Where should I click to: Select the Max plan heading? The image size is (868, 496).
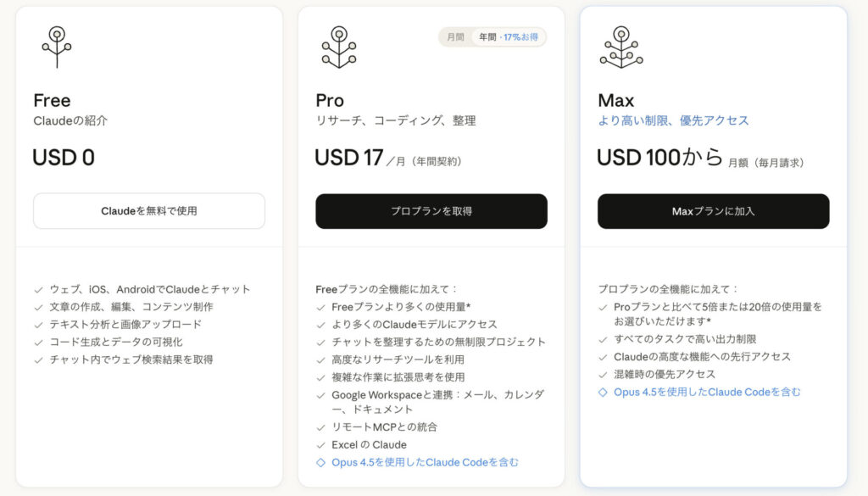(x=615, y=100)
